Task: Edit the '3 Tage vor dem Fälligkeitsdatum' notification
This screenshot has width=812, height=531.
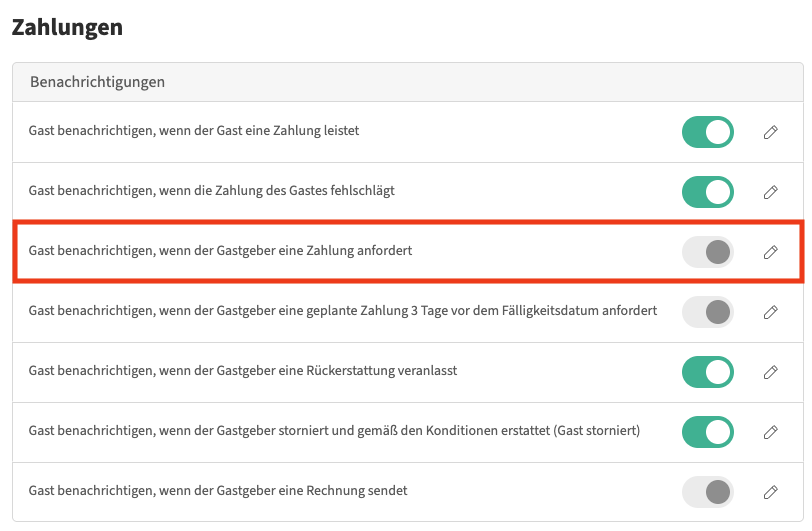Action: click(x=770, y=312)
